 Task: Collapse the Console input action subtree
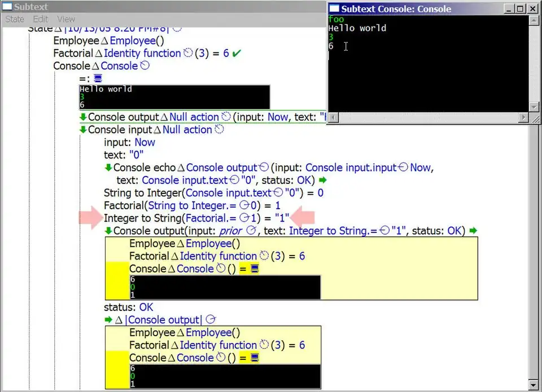84,129
